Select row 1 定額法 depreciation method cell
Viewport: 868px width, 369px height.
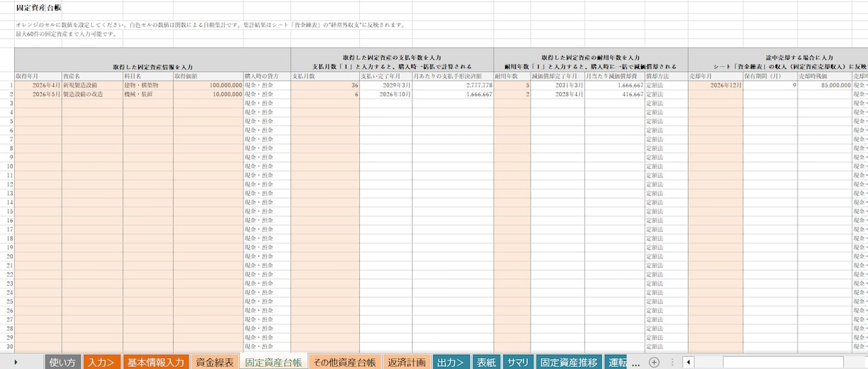pos(666,85)
